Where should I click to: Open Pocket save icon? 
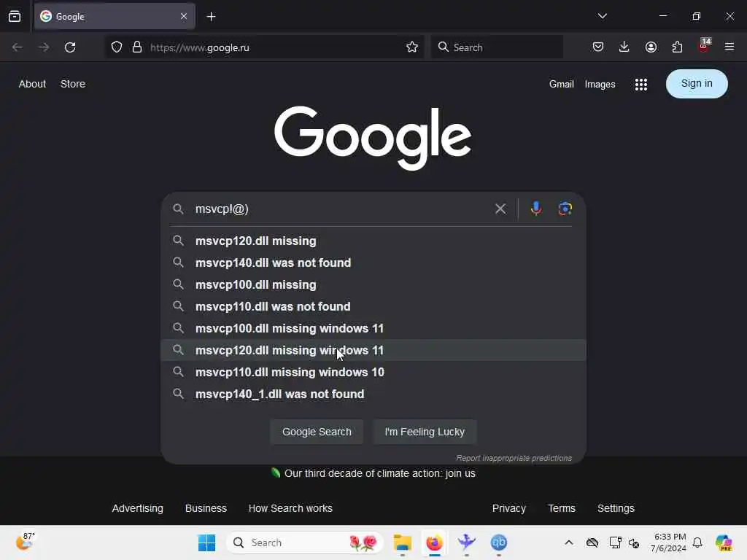(598, 47)
